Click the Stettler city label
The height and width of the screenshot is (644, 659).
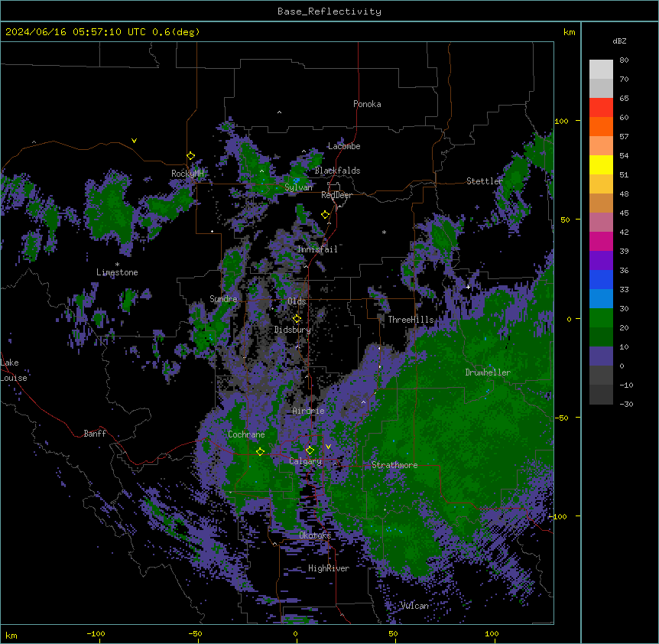pyautogui.click(x=485, y=181)
